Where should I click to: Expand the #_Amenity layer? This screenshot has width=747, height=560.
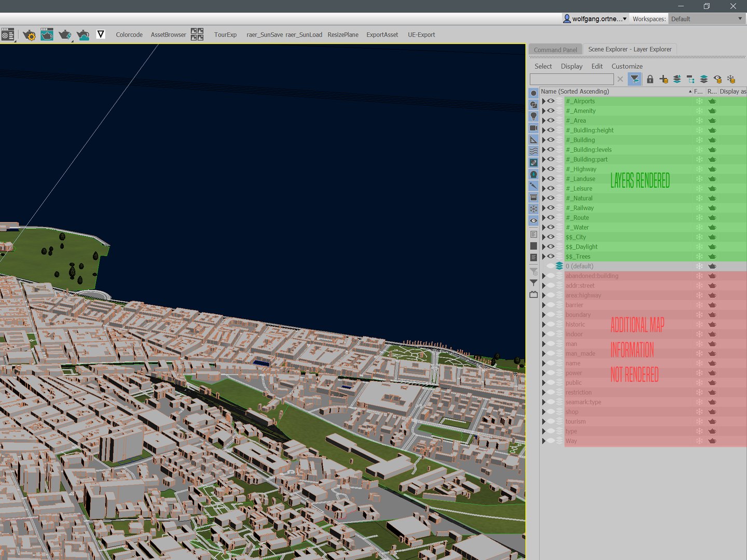point(544,111)
